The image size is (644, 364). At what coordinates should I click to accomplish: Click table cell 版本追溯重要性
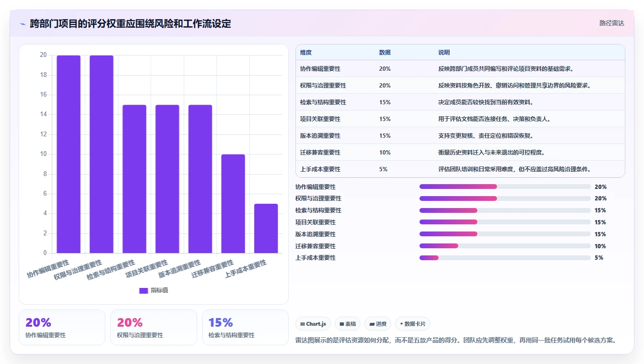click(320, 136)
